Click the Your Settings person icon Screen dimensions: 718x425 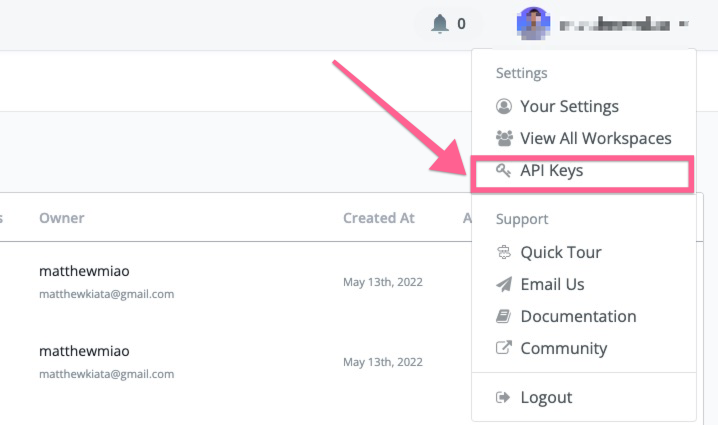pos(504,106)
